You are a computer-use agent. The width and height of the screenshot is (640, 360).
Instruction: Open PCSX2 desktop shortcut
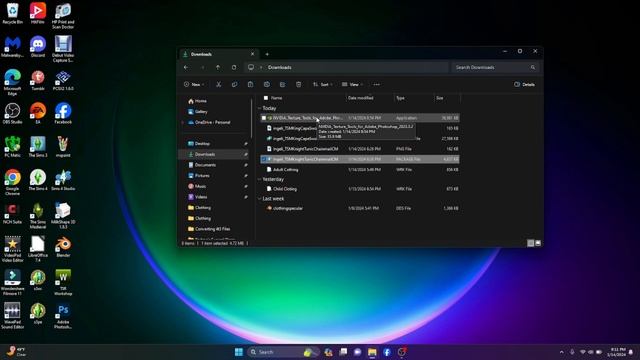[63, 80]
